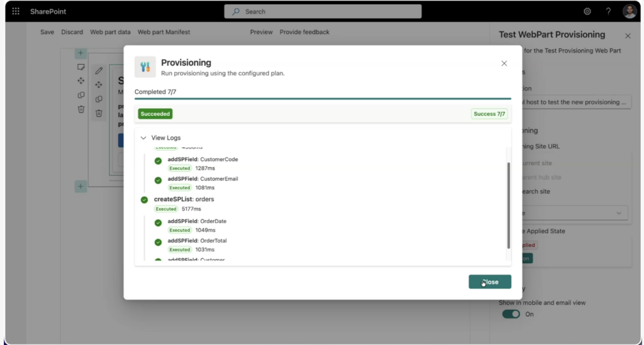644x345 pixels.
Task: Click the move section icon
Action: 81,81
